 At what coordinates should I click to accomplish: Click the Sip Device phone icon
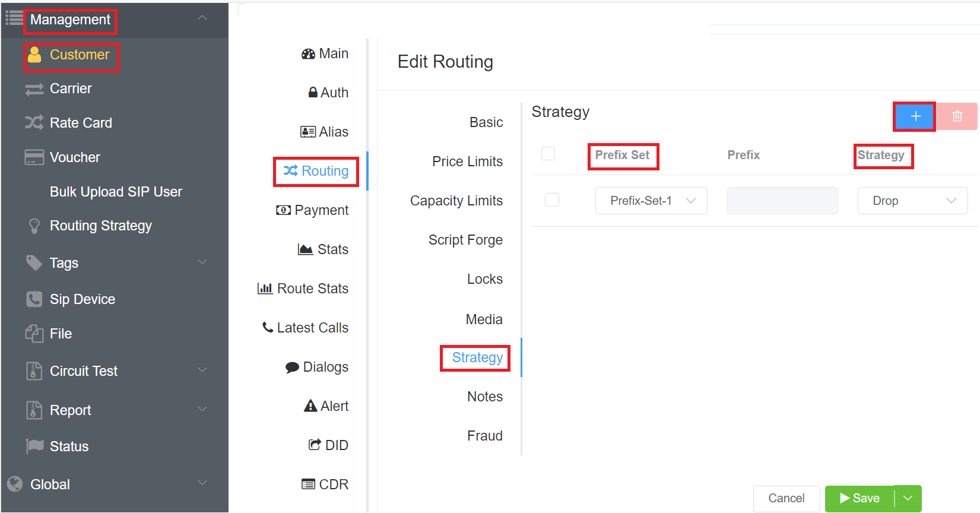click(34, 299)
